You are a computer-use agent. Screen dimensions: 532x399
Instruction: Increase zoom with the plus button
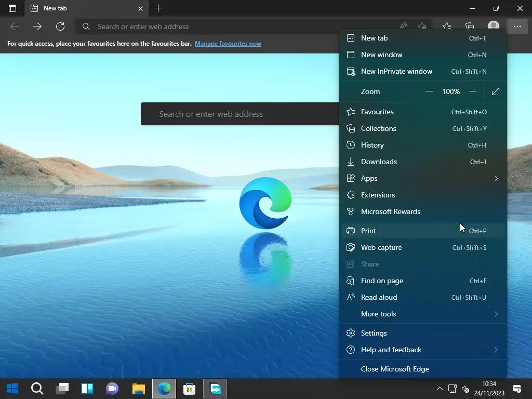473,91
